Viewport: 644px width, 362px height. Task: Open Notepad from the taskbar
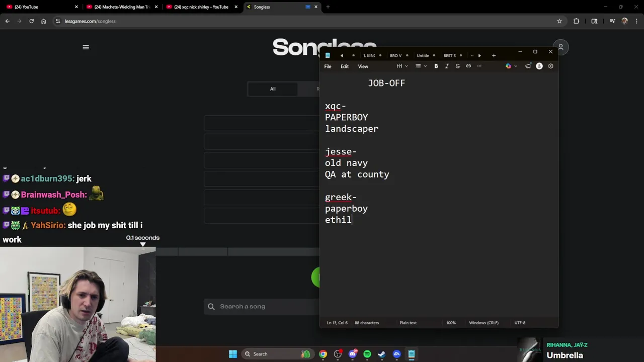[412, 354]
